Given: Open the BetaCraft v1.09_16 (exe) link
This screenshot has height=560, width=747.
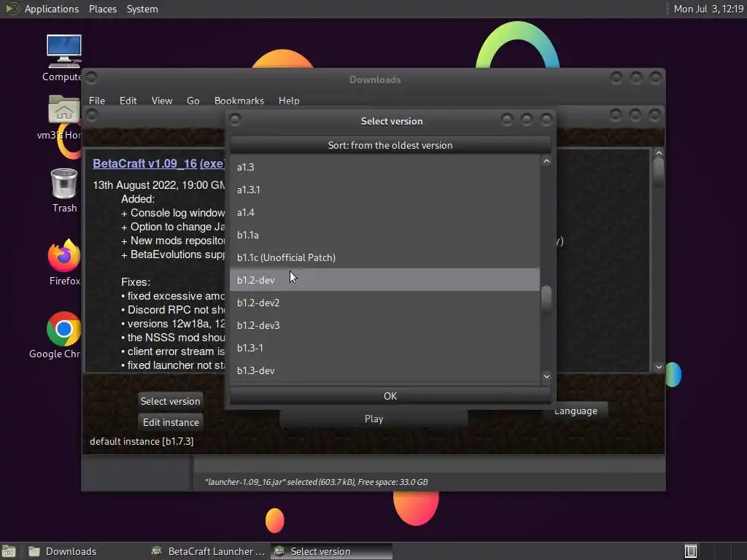Looking at the screenshot, I should pos(158,163).
